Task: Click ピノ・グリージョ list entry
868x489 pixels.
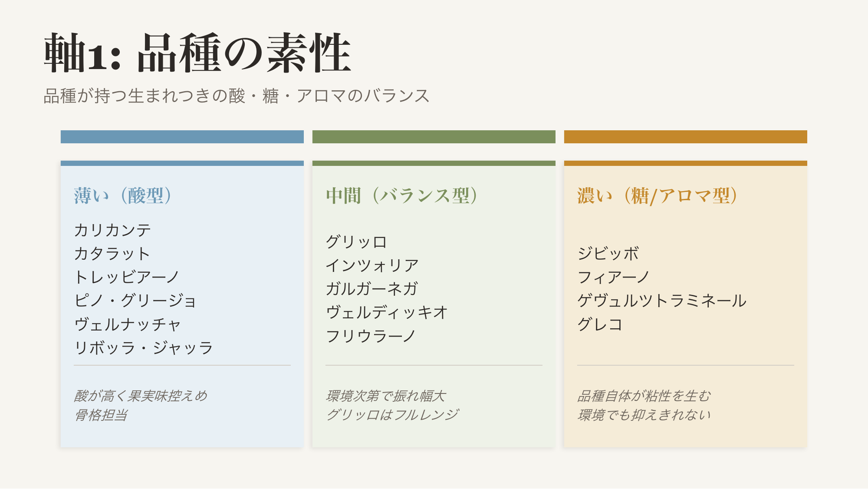Action: pyautogui.click(x=135, y=301)
